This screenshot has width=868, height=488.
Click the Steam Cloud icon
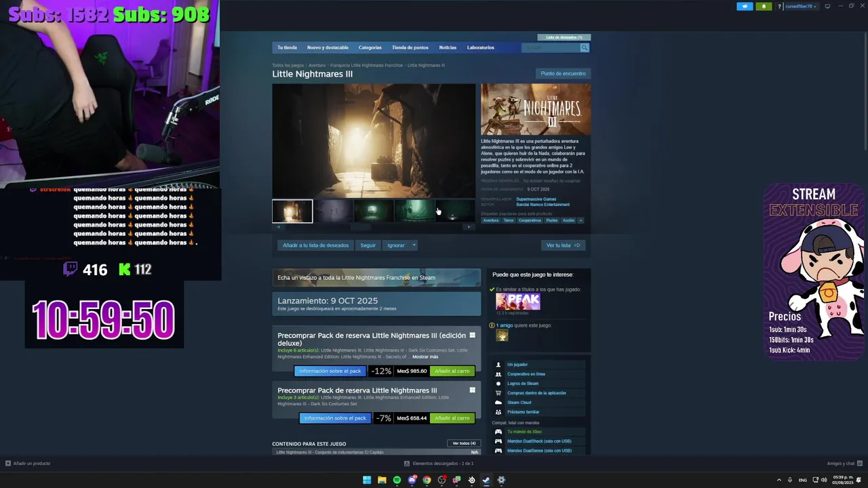[498, 403]
